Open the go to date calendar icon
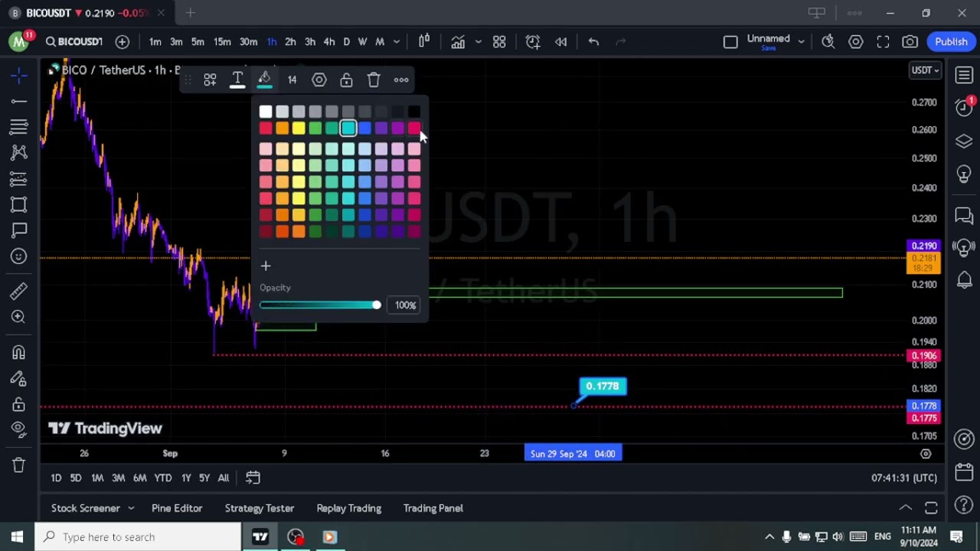Screen dimensions: 980x551 click(253, 478)
